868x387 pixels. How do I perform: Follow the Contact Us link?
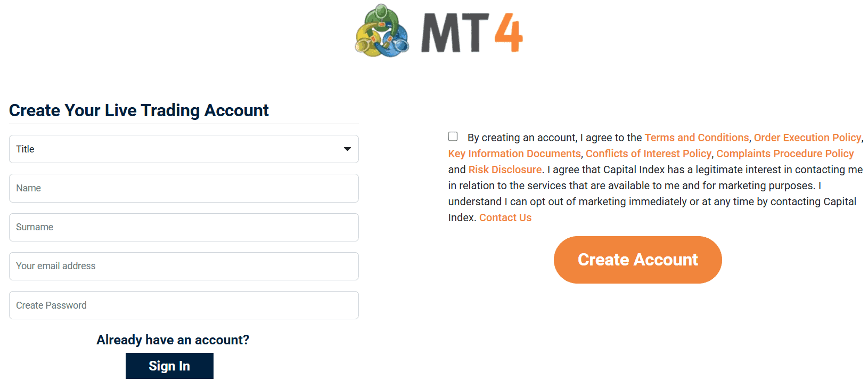point(505,217)
